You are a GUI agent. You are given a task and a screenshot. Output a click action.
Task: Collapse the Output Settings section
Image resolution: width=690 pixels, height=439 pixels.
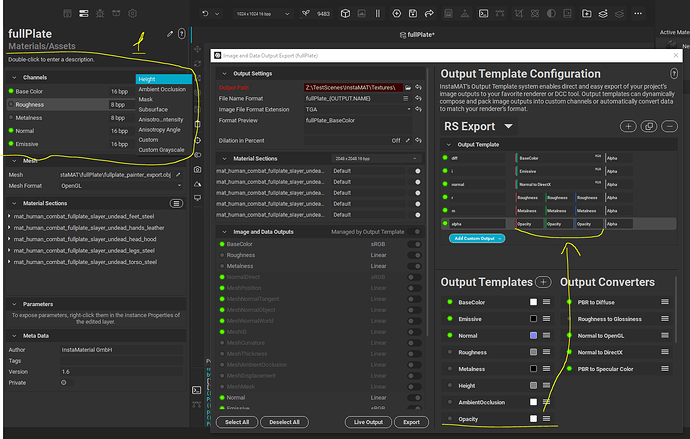point(224,73)
